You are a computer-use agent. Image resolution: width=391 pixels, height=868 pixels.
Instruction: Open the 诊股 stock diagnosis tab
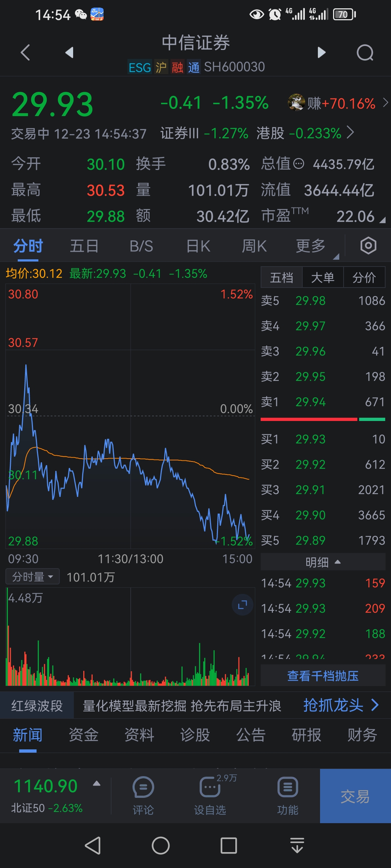(195, 735)
